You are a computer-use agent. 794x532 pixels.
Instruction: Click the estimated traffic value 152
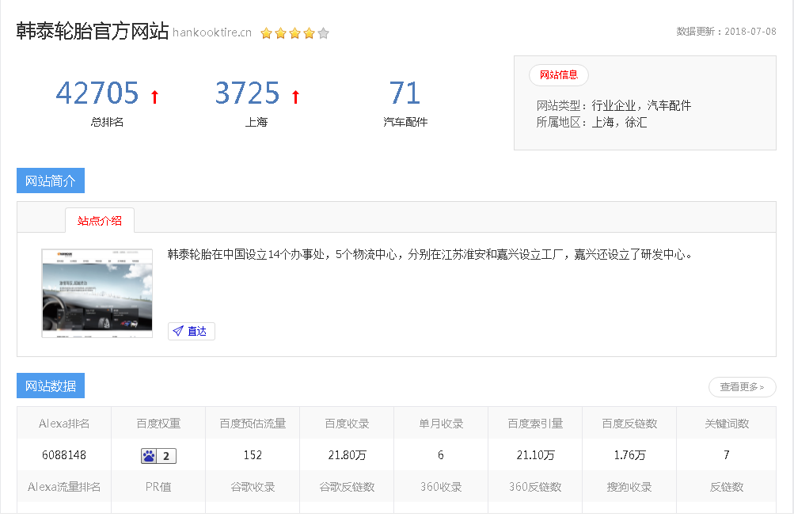253,455
